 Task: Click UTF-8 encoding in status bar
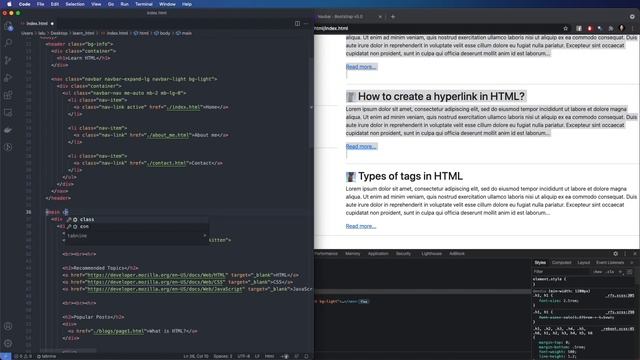244,356
